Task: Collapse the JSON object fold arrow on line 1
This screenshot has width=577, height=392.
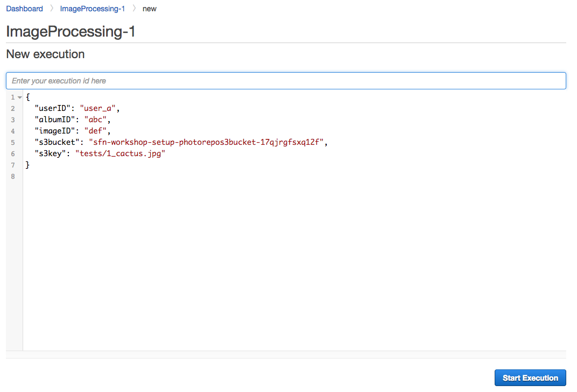Action: click(20, 97)
